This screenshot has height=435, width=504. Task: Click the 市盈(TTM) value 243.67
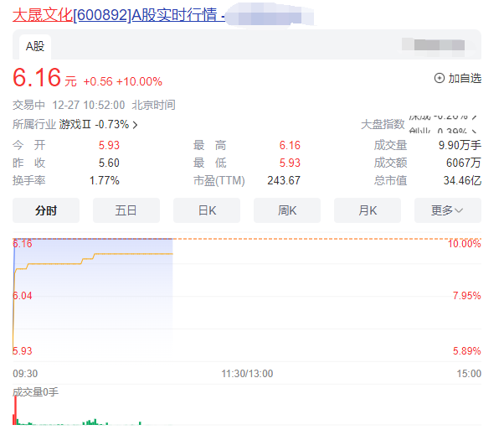[x=284, y=180]
